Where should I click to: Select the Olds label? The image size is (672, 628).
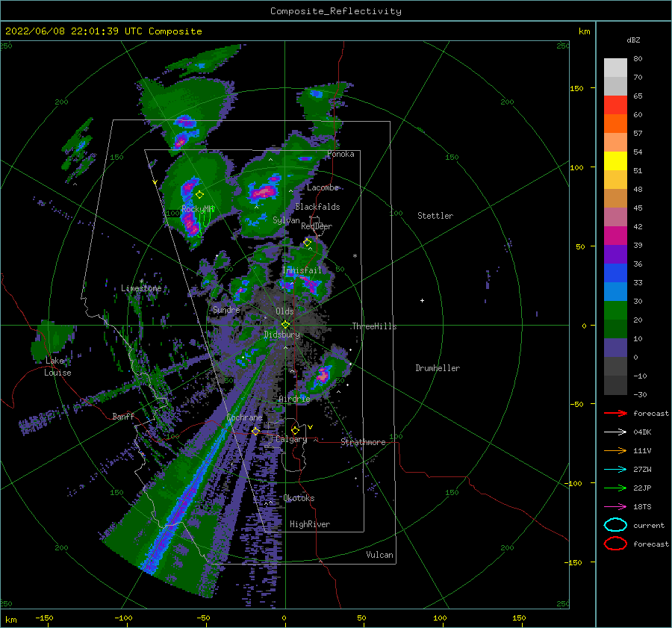[284, 311]
